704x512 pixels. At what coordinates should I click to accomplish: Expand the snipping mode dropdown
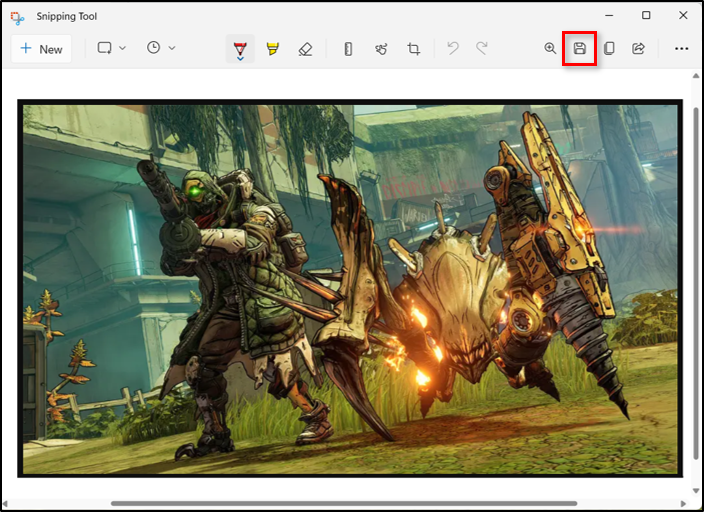pos(111,48)
